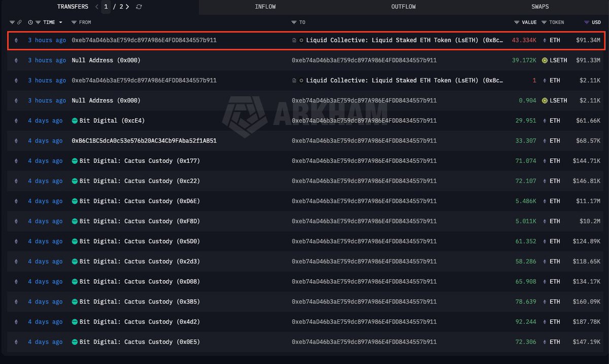Viewport: 609px width, 364px height.
Task: Open the TIME column filter icon
Action: [x=39, y=22]
